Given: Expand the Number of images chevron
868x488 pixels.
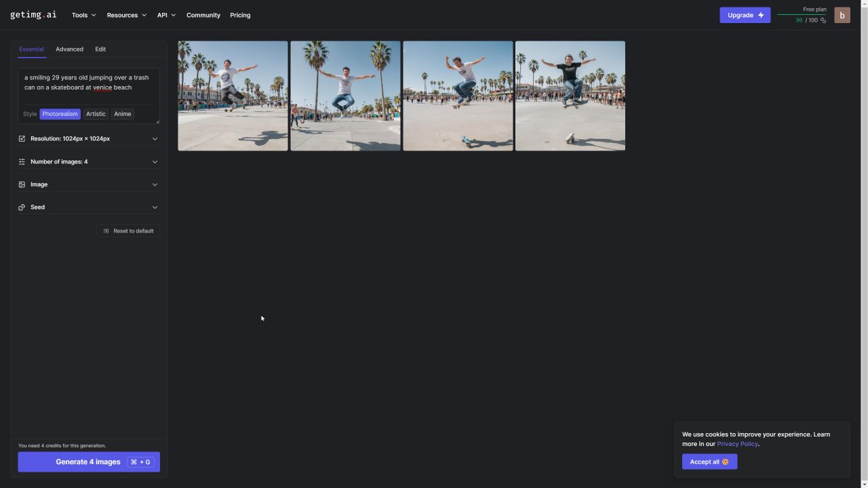Looking at the screenshot, I should click(155, 162).
